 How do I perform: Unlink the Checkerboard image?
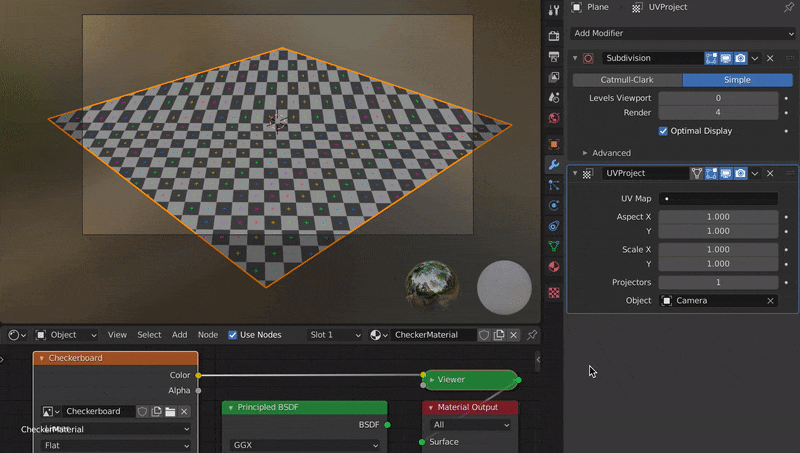click(x=184, y=411)
